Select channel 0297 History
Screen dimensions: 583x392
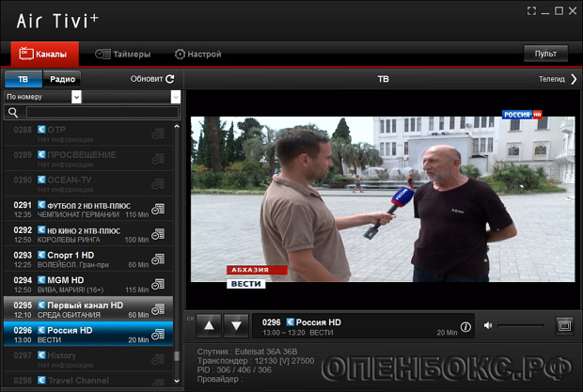(88, 359)
